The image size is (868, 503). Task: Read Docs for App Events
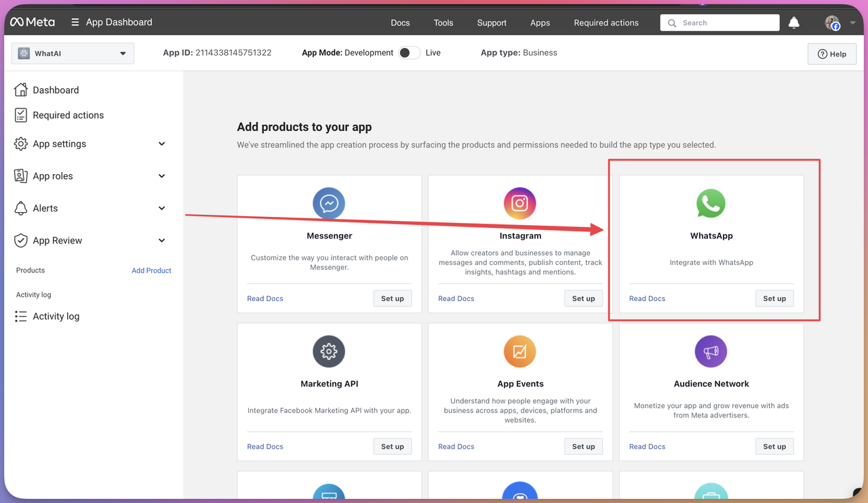[456, 446]
